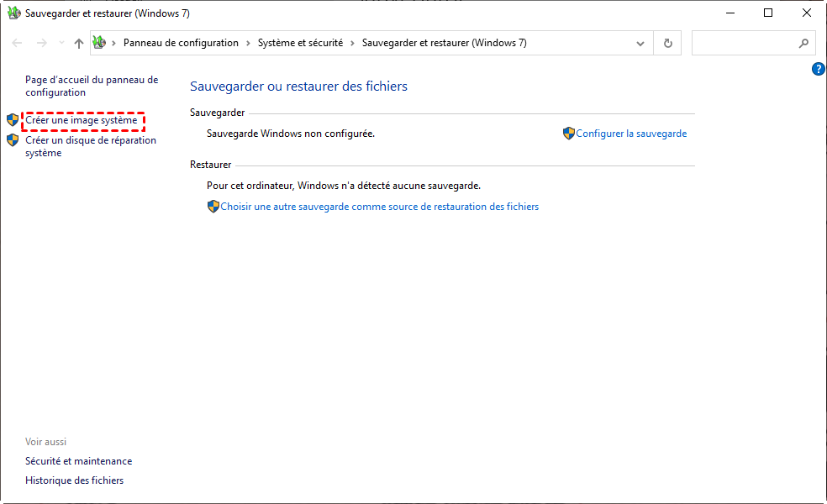Expand chevron after Panneau de configuration
The width and height of the screenshot is (827, 504).
(x=248, y=43)
